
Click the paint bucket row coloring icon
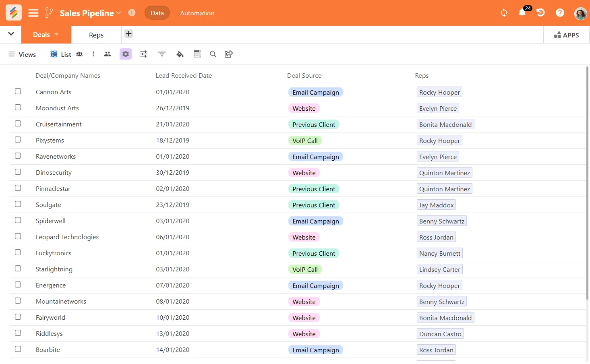tap(180, 54)
